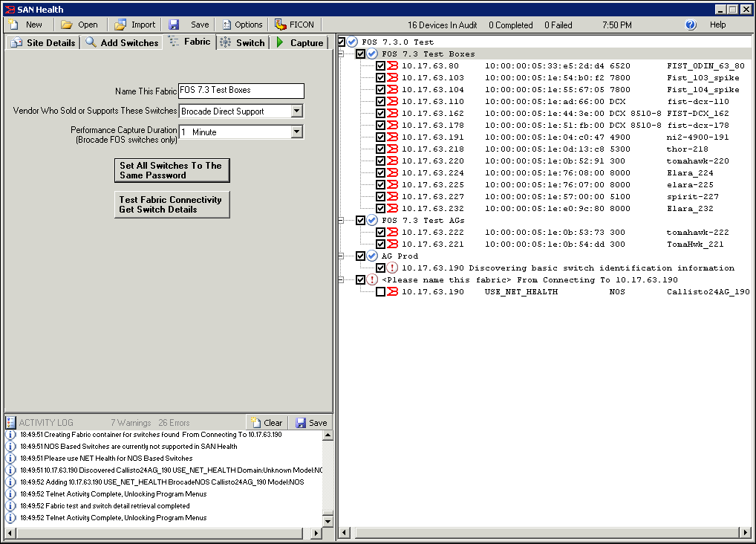Click Brocade icon for Callisto24AG_190 NOS row
The width and height of the screenshot is (756, 544).
coord(393,291)
